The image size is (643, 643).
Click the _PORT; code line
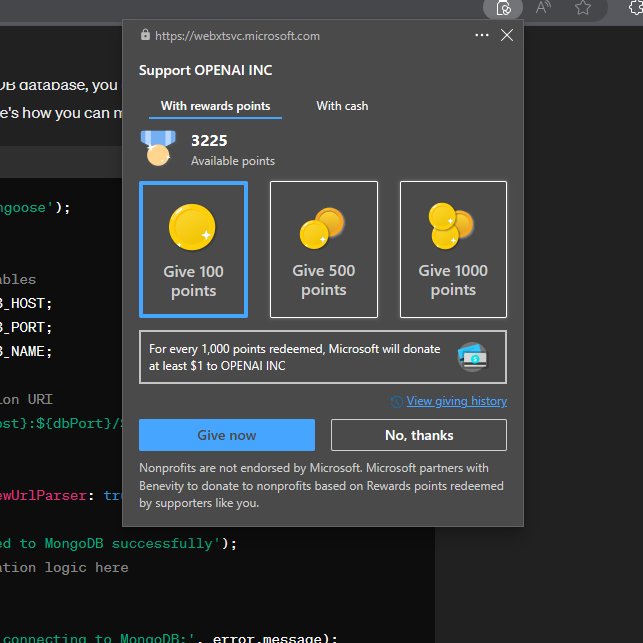click(x=26, y=327)
